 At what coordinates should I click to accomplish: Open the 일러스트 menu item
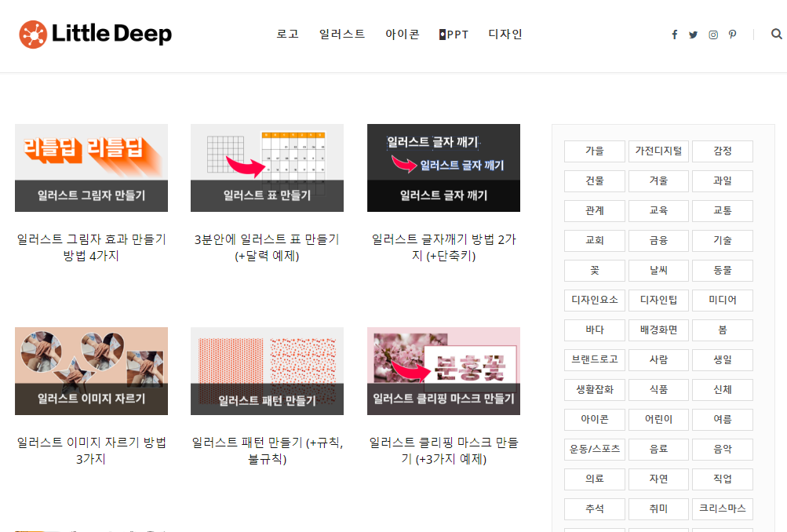click(341, 34)
